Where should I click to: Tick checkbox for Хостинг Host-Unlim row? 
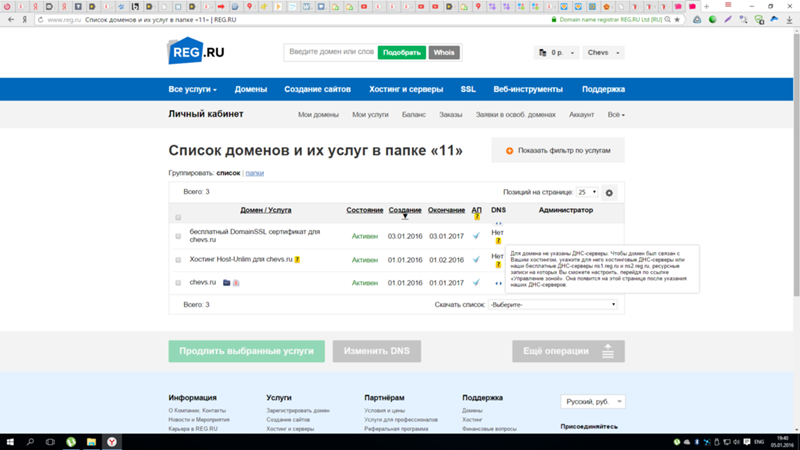pos(178,260)
